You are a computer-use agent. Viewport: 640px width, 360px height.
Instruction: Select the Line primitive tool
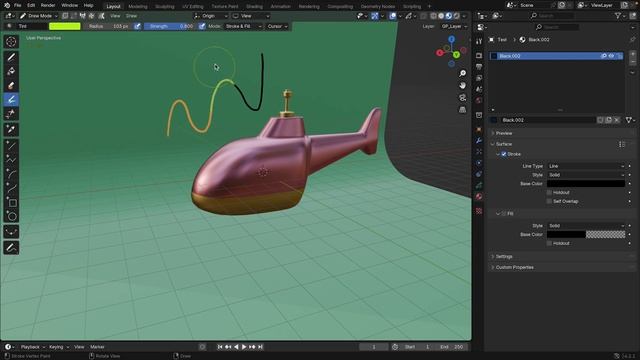pos(11,145)
